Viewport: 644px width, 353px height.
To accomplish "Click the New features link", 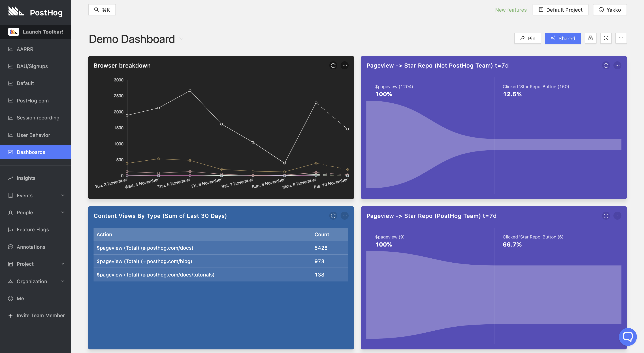I will (511, 9).
